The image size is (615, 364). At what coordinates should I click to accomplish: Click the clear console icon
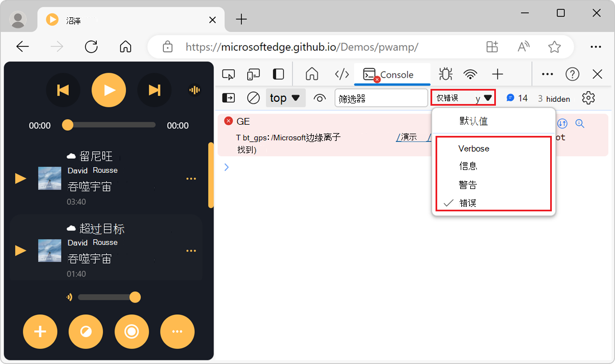coord(253,97)
